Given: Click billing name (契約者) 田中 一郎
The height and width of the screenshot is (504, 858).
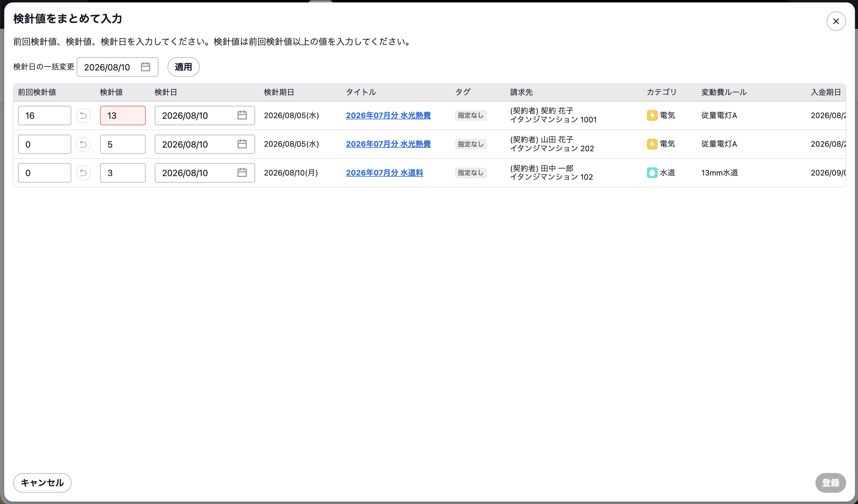Looking at the screenshot, I should coord(542,168).
